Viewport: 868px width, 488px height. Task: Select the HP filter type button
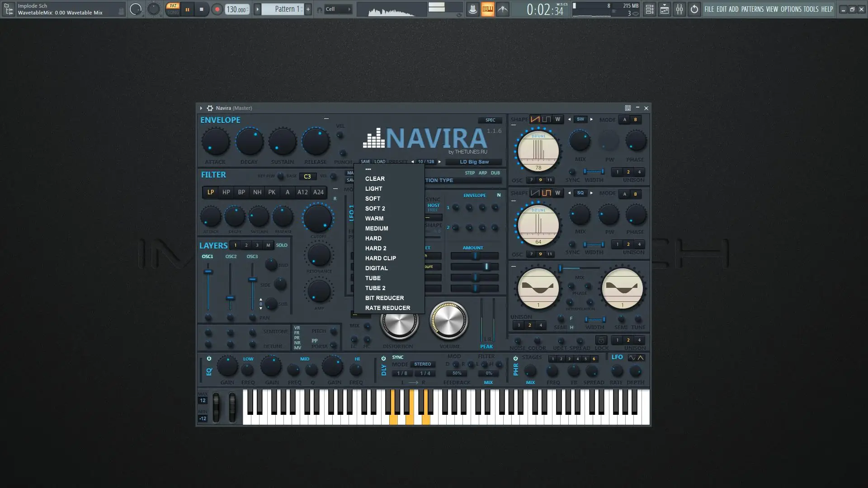226,192
